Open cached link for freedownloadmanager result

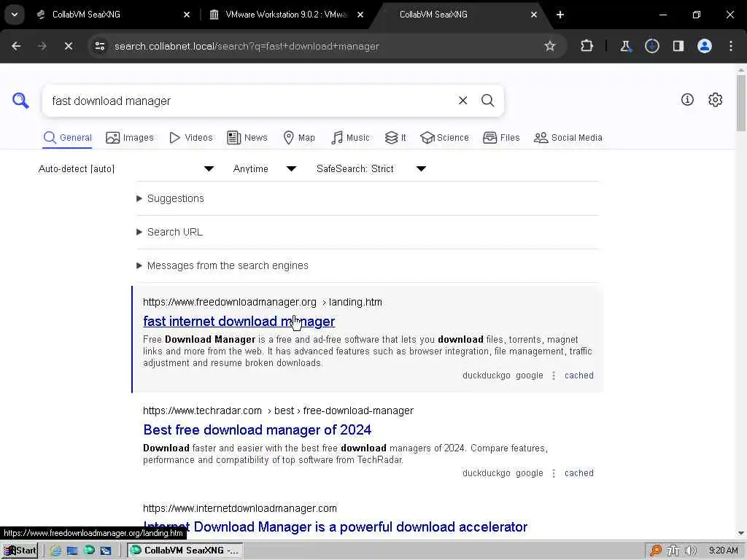[578, 376]
